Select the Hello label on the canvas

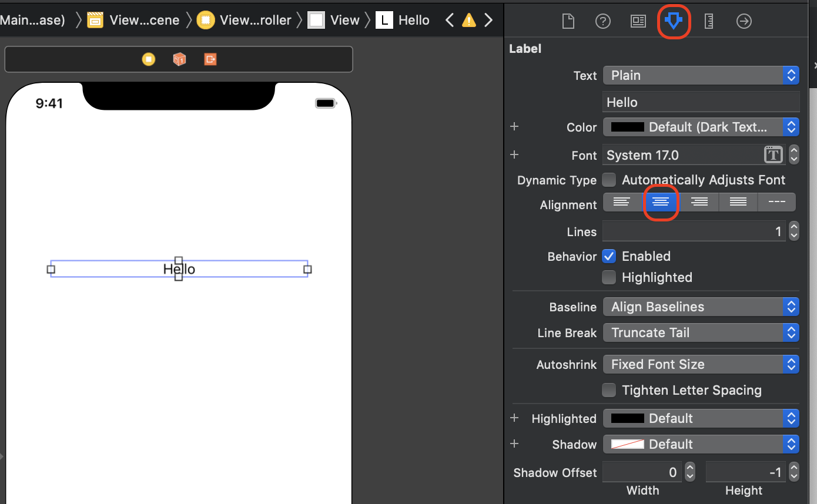(179, 269)
